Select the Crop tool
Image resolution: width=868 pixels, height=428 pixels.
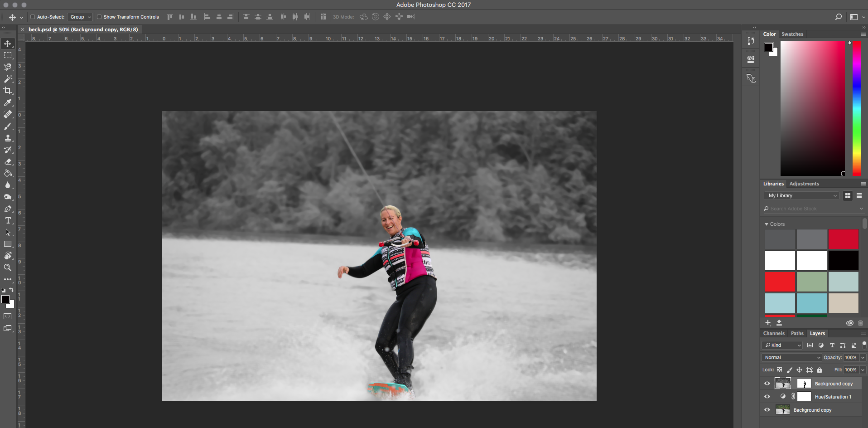point(8,91)
